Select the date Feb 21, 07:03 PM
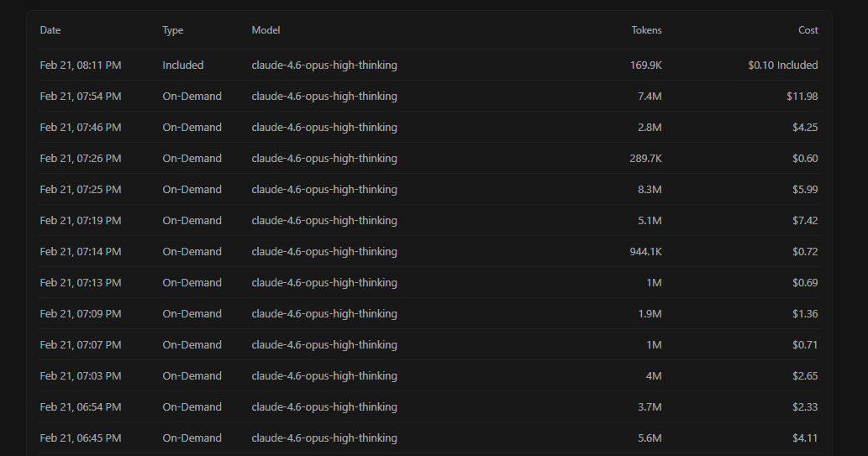The width and height of the screenshot is (868, 456). (x=81, y=375)
